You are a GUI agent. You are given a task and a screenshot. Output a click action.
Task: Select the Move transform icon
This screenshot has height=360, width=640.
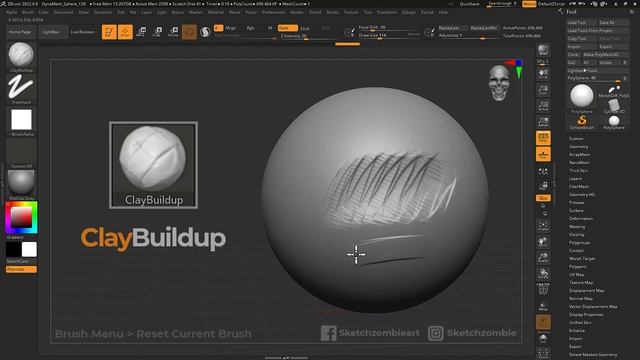pos(141,32)
